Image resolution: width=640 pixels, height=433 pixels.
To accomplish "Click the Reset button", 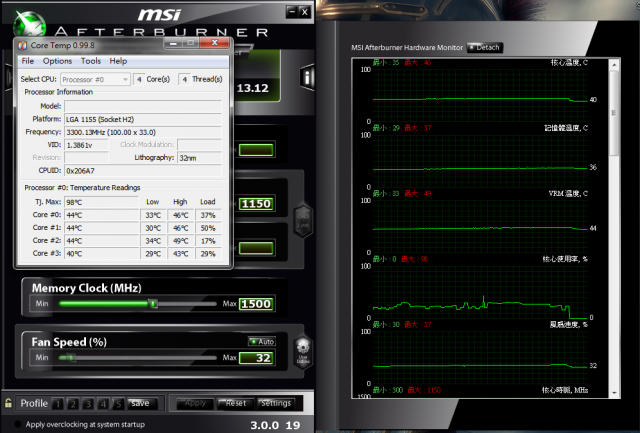I will (x=236, y=403).
